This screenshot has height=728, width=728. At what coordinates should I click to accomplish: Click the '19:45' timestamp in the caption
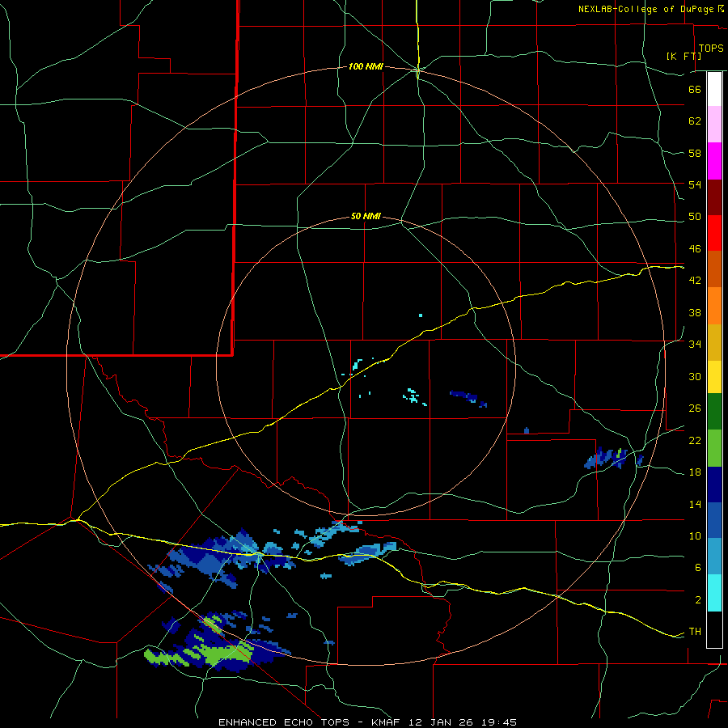click(500, 722)
